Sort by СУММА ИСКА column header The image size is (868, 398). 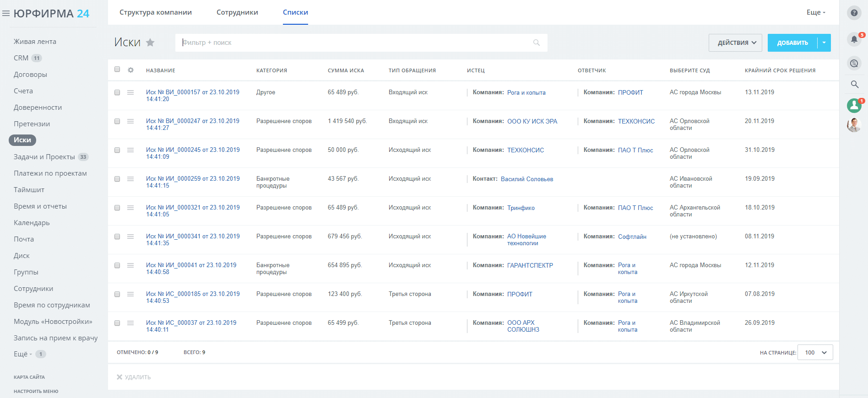pos(346,70)
